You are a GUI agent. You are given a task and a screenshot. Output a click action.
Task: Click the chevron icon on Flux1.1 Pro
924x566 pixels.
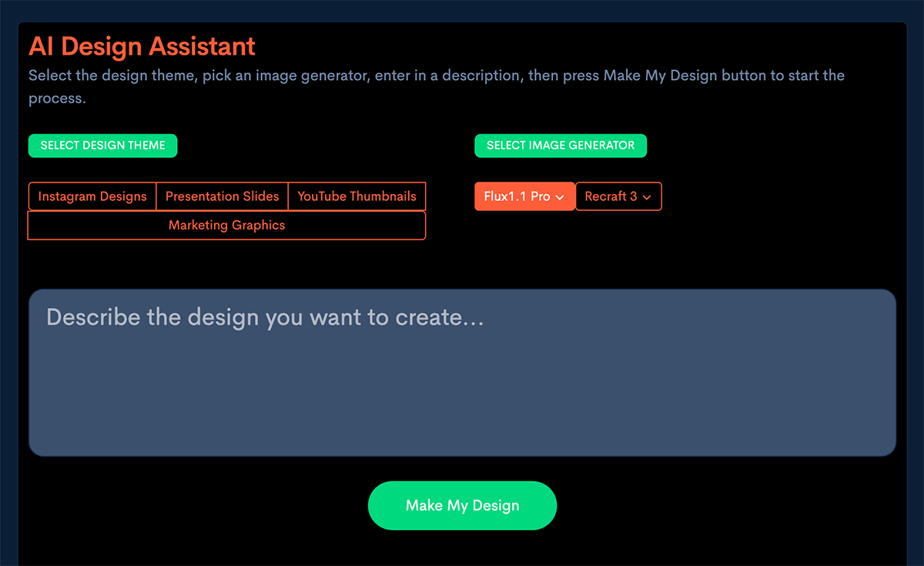[560, 197]
